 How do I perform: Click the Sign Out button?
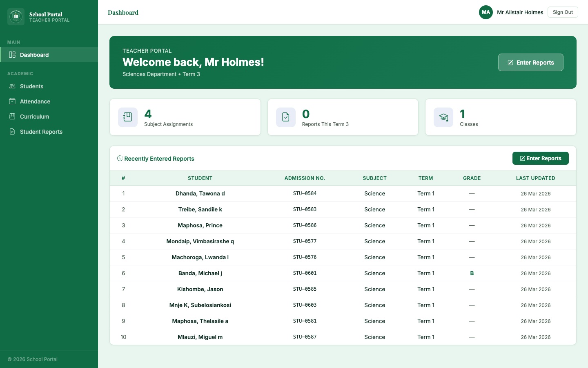point(563,12)
